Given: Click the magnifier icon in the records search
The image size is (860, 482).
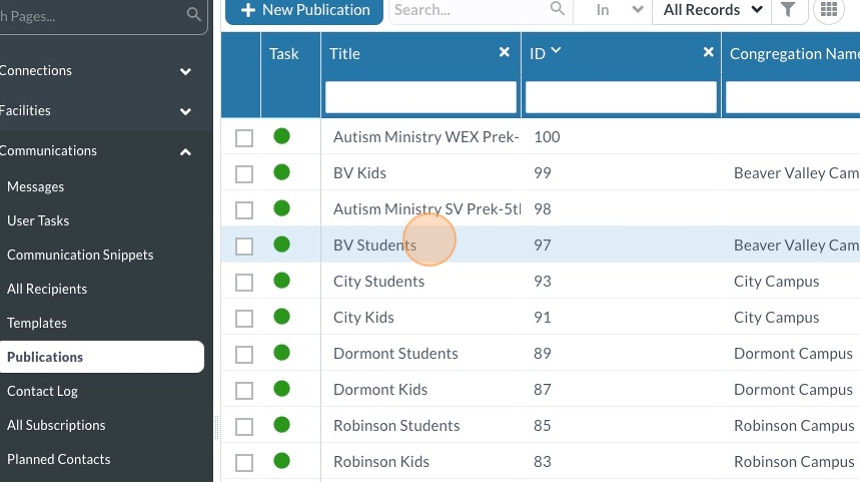Looking at the screenshot, I should point(558,10).
